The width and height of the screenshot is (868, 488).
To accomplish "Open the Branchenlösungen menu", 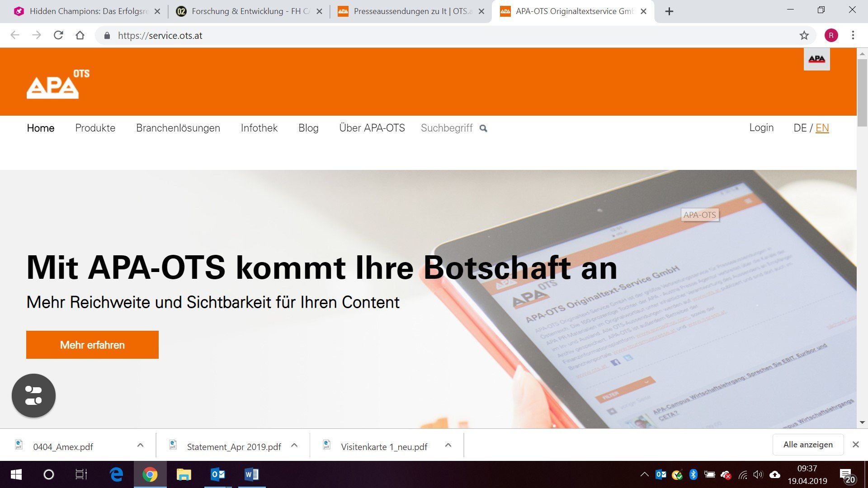I will 178,128.
